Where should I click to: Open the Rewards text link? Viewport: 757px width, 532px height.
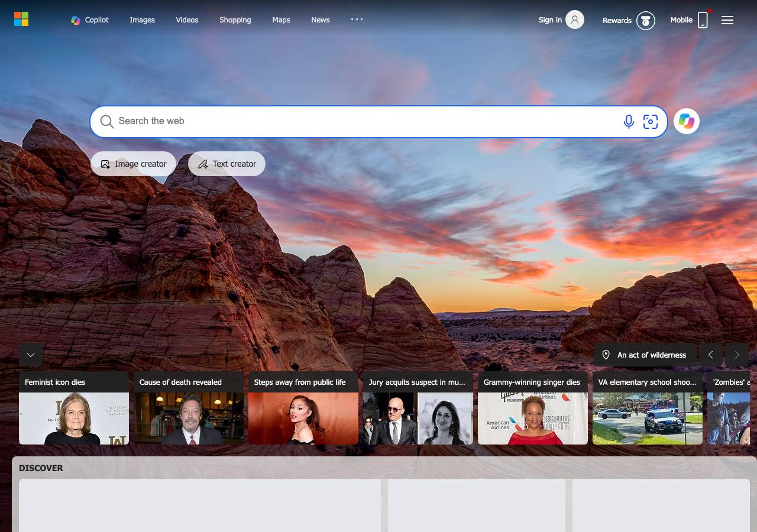coord(617,20)
